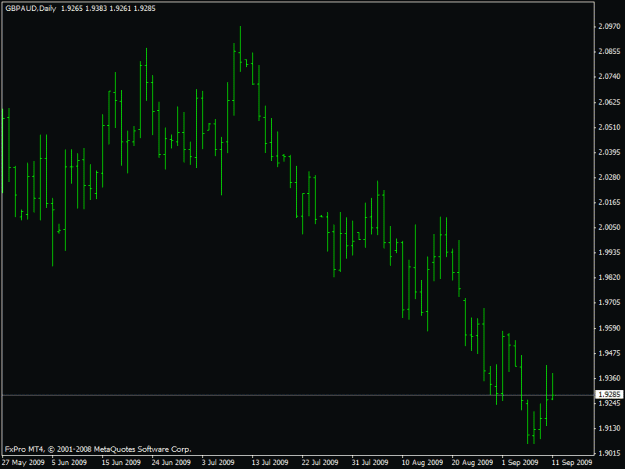
Task: Click the 2.0740 price scale value
Action: [609, 77]
